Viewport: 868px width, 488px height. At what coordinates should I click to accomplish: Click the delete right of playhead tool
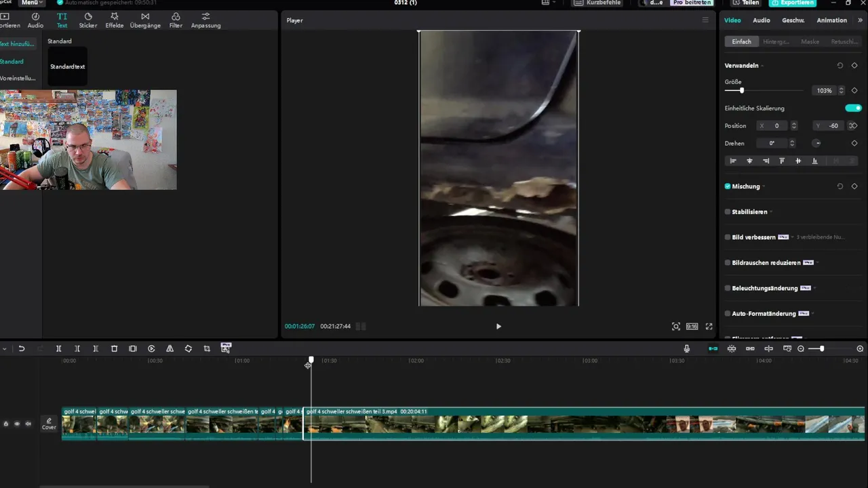coord(96,348)
